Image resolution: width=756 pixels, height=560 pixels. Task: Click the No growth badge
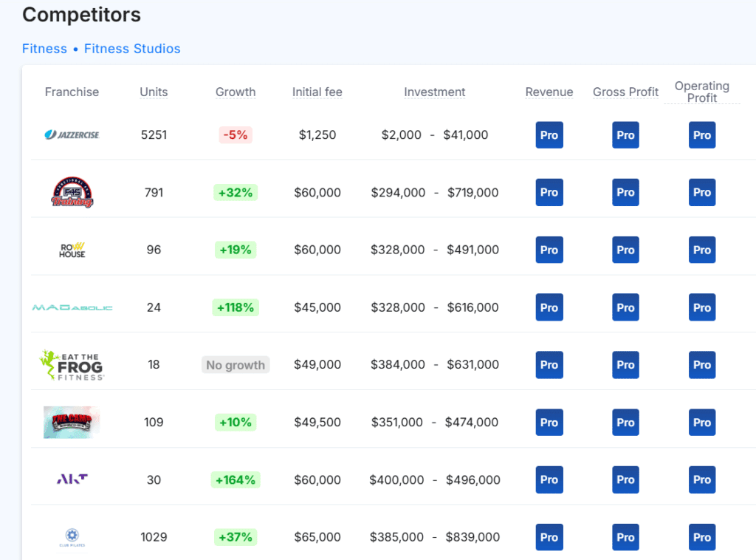click(x=236, y=365)
